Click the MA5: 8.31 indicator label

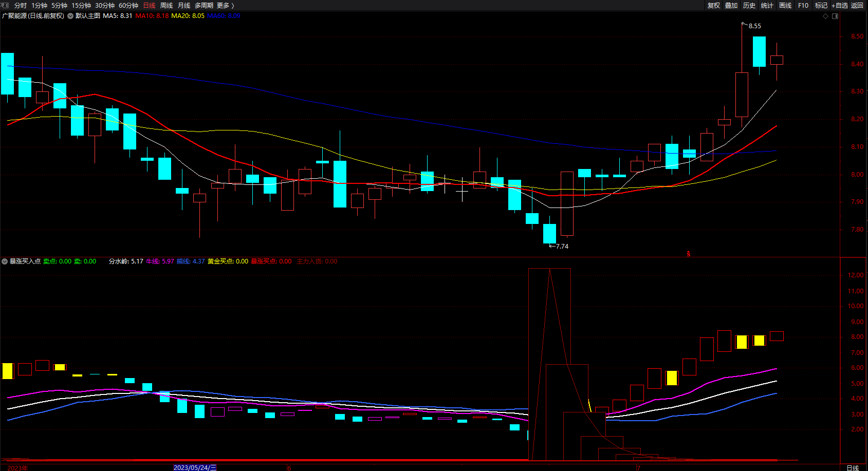coord(118,16)
